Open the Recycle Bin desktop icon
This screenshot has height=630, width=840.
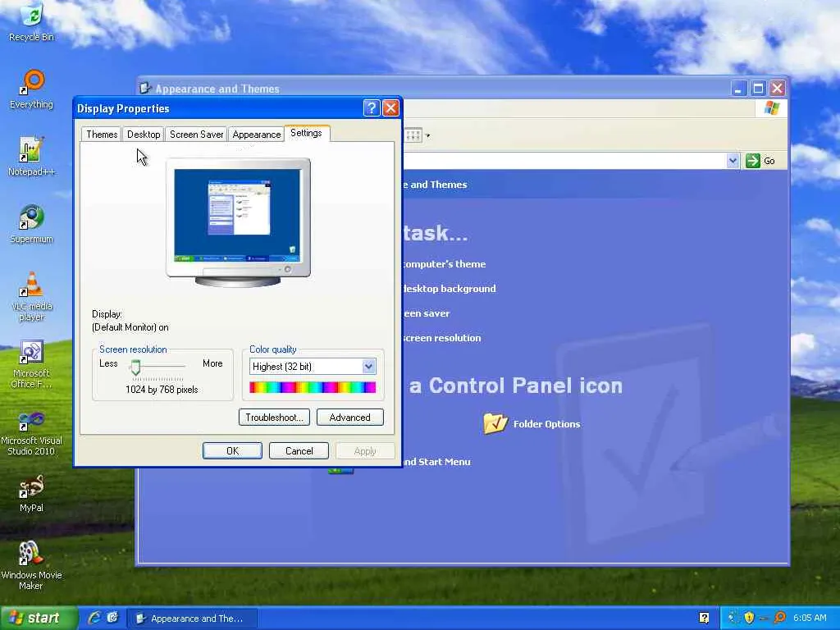point(31,22)
